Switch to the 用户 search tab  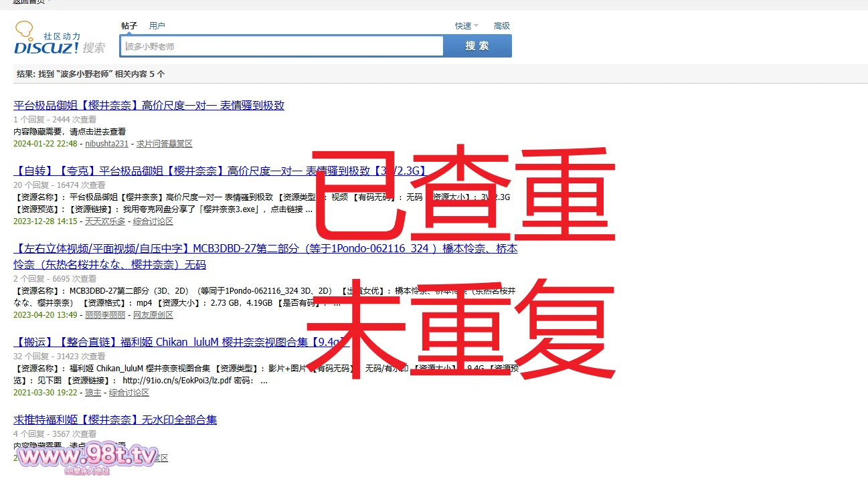point(157,26)
